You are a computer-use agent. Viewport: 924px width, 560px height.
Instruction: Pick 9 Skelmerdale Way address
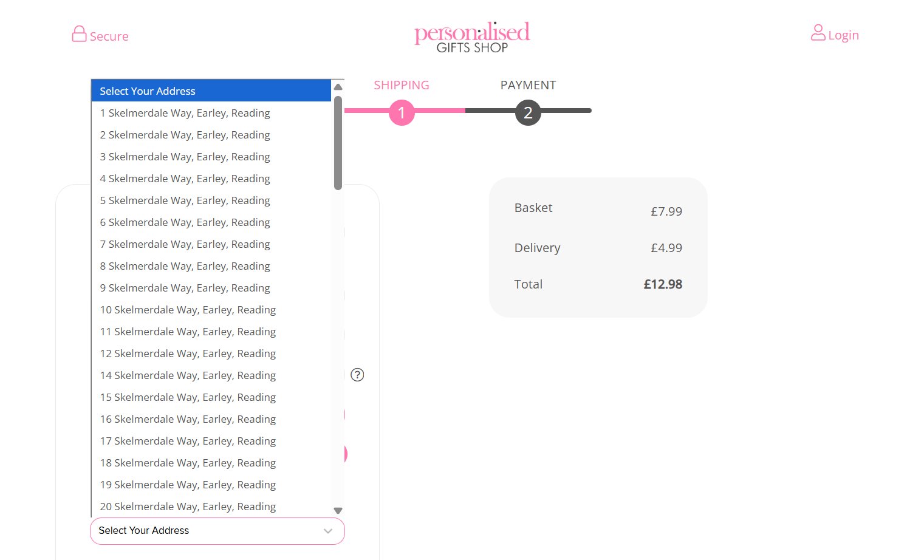(x=185, y=288)
